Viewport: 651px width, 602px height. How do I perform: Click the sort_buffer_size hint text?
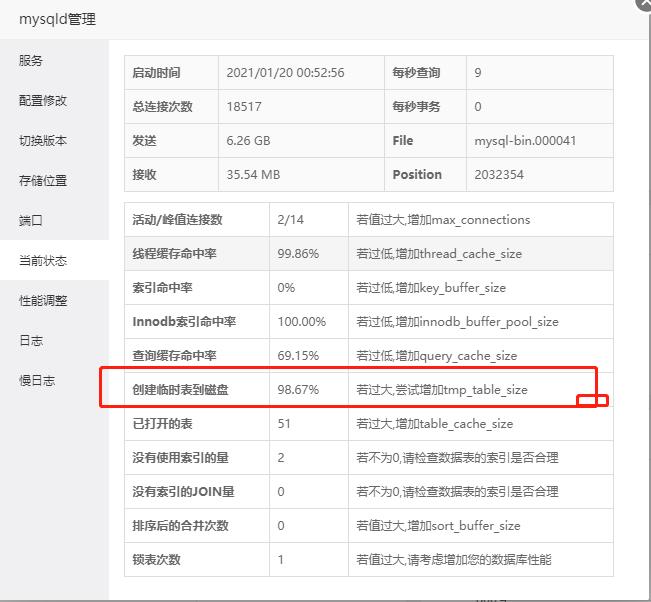point(438,526)
